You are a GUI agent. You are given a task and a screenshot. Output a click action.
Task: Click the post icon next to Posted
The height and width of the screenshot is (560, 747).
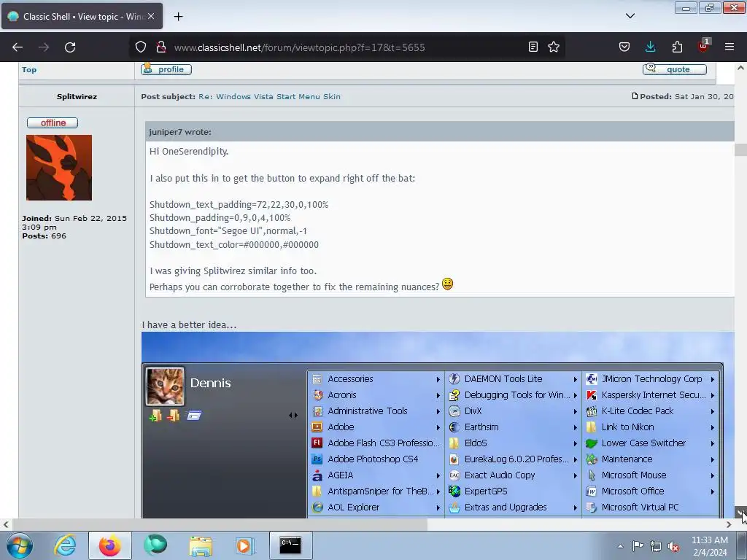635,96
